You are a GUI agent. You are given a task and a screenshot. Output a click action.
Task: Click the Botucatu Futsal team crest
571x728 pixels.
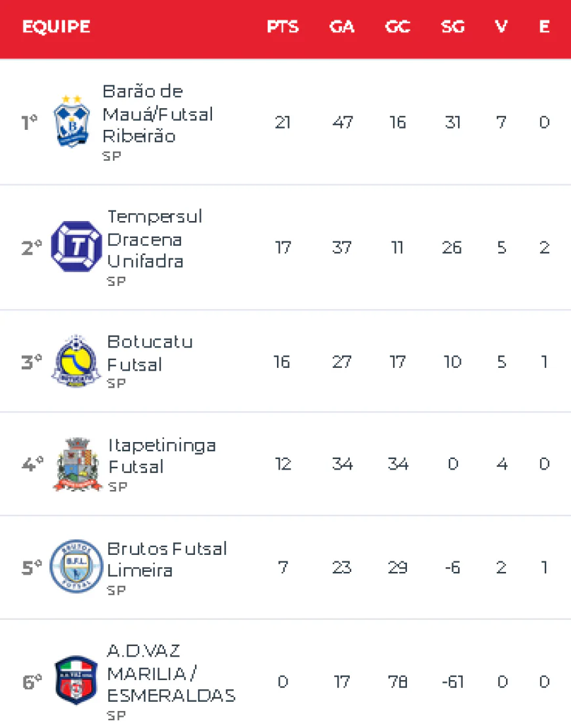pyautogui.click(x=76, y=361)
